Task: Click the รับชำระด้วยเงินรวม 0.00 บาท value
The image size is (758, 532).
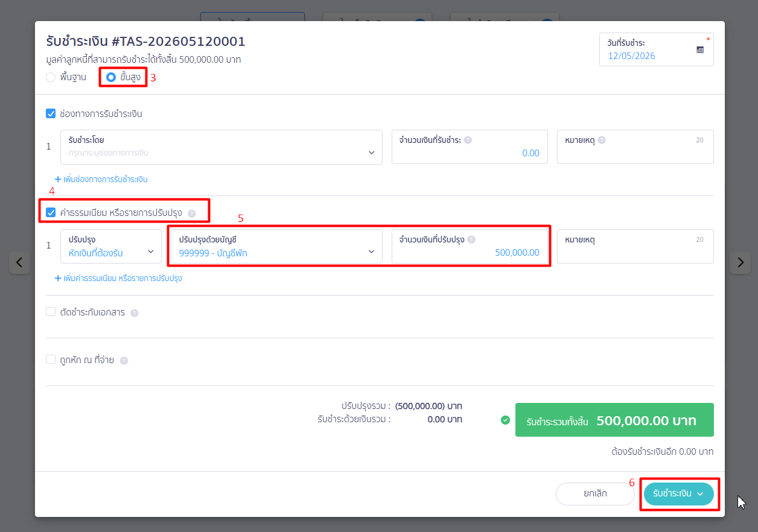Action: pos(445,419)
